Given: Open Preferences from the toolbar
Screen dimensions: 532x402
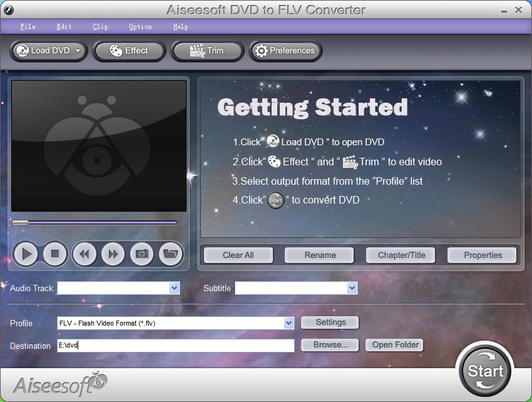Looking at the screenshot, I should coord(285,51).
